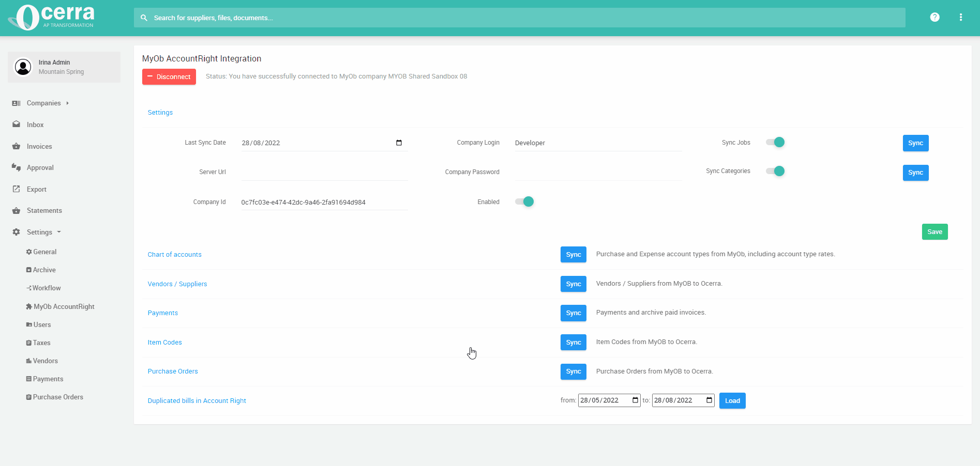Click the Workflow branch icon
Viewport: 980px width, 466px height.
coord(29,288)
